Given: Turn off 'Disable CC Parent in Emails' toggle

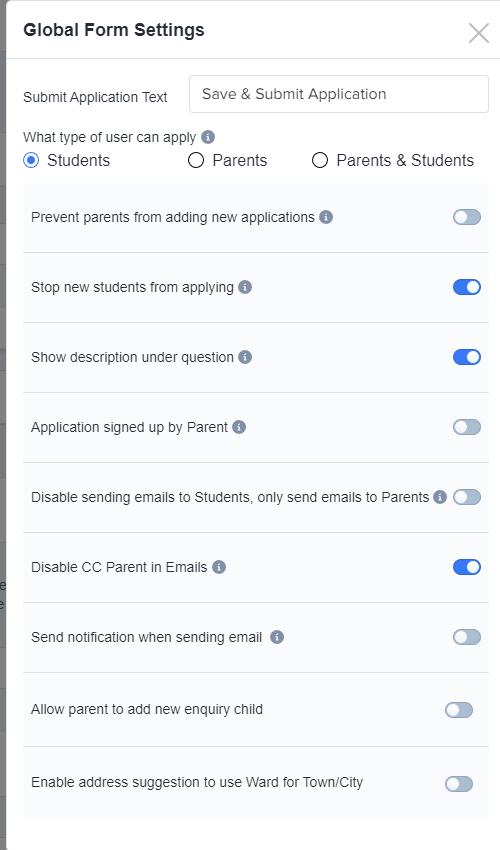Looking at the screenshot, I should coord(467,567).
